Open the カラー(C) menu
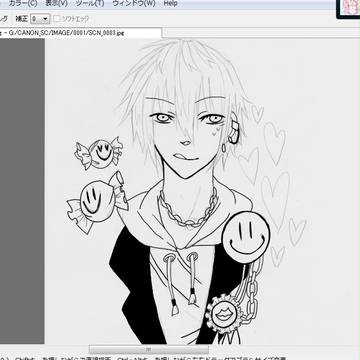 point(23,3)
